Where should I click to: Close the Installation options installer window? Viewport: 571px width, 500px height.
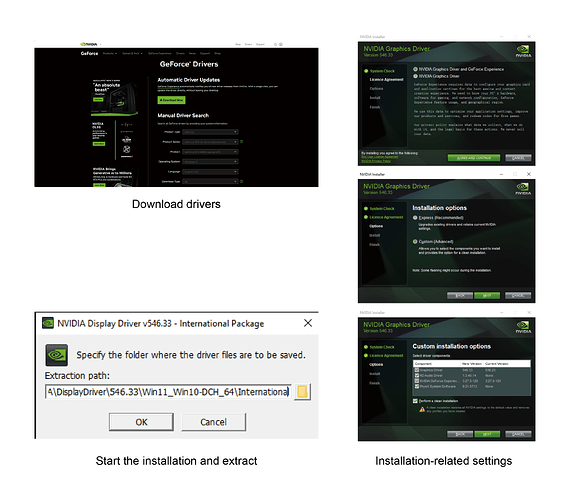(x=529, y=174)
